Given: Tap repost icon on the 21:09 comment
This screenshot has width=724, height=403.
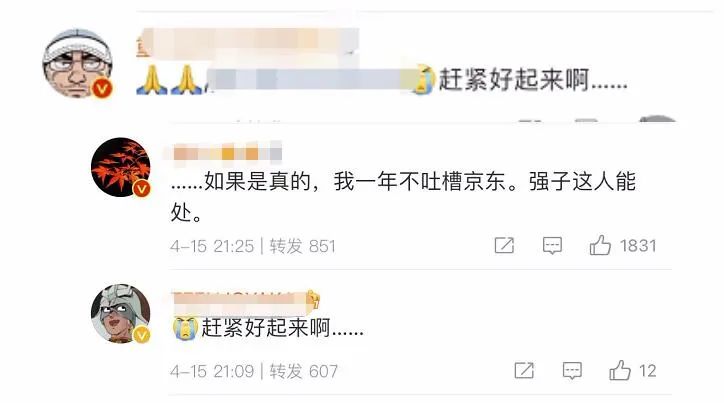Looking at the screenshot, I should coord(524,370).
